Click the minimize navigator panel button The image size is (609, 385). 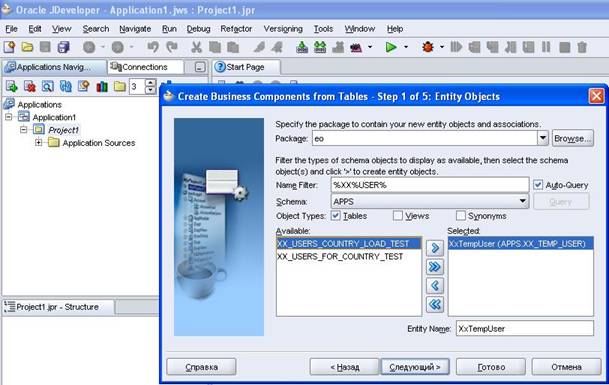pyautogui.click(x=200, y=67)
